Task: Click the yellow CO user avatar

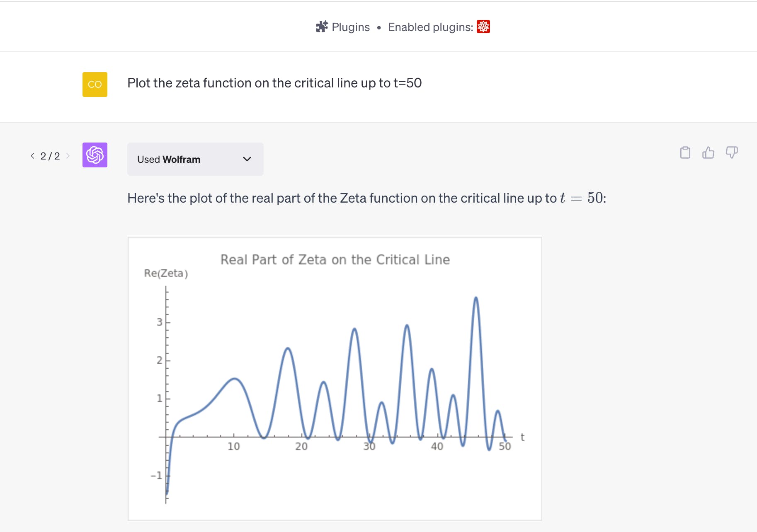Action: (95, 85)
